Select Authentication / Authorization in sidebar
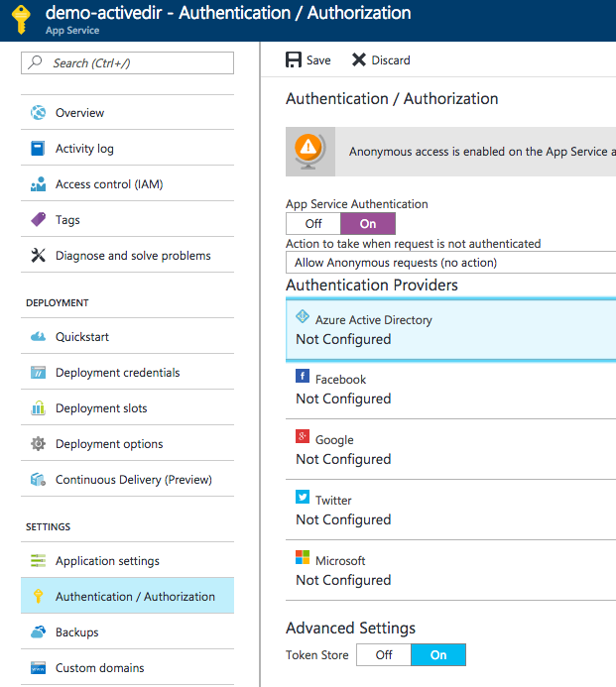The height and width of the screenshot is (687, 616). [127, 596]
